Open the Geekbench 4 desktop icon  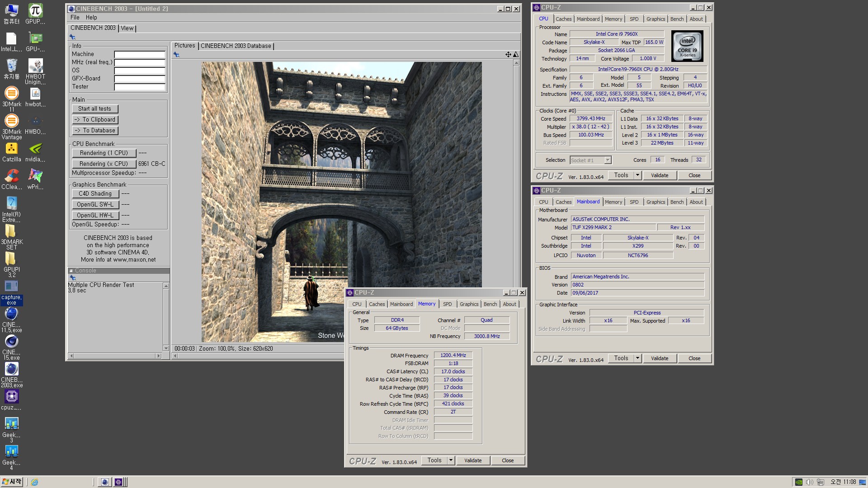(x=11, y=457)
